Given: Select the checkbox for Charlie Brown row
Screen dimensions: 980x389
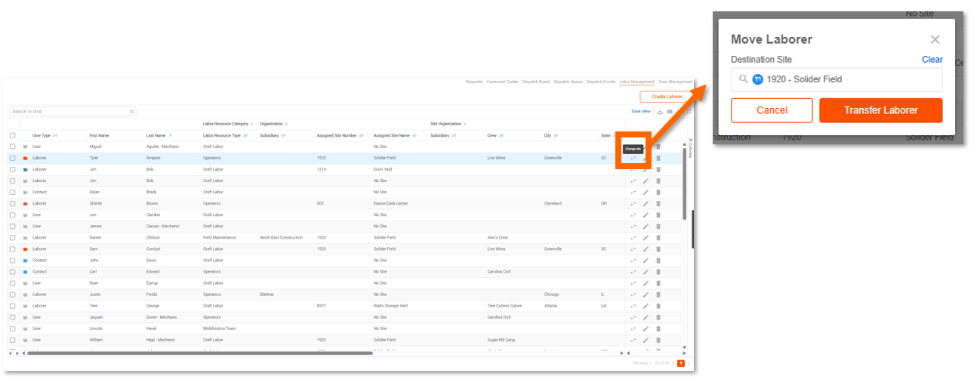Looking at the screenshot, I should pyautogui.click(x=12, y=204).
